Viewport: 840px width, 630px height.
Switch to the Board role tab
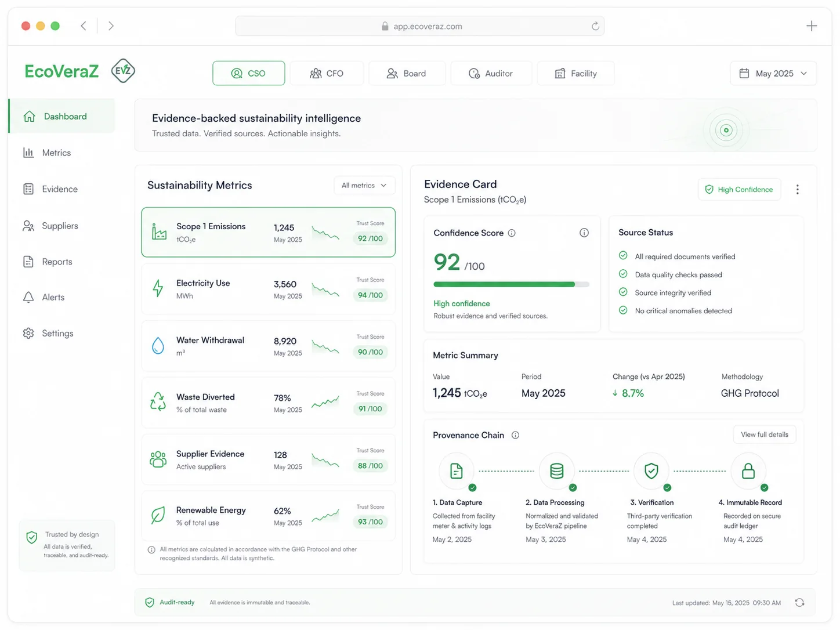click(x=407, y=73)
